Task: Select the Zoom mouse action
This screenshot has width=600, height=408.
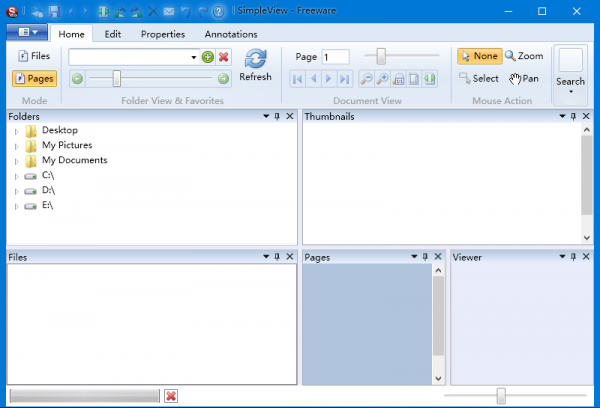Action: (x=524, y=56)
